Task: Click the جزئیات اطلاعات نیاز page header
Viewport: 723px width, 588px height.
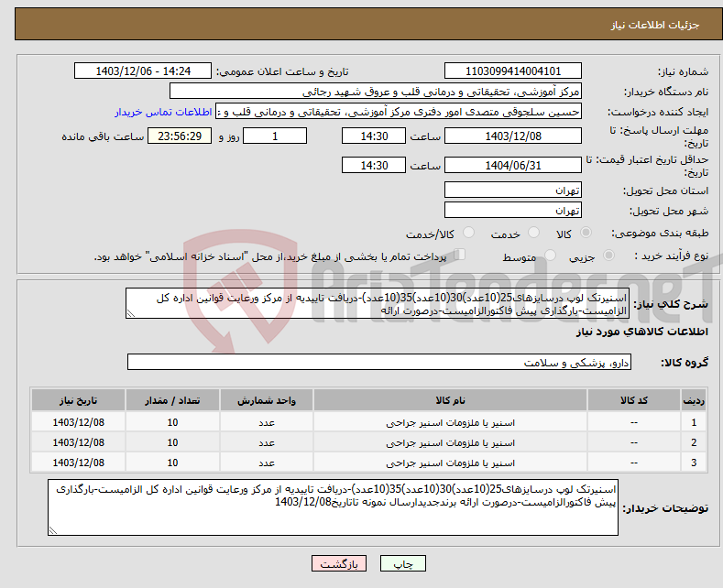Action: coord(655,25)
